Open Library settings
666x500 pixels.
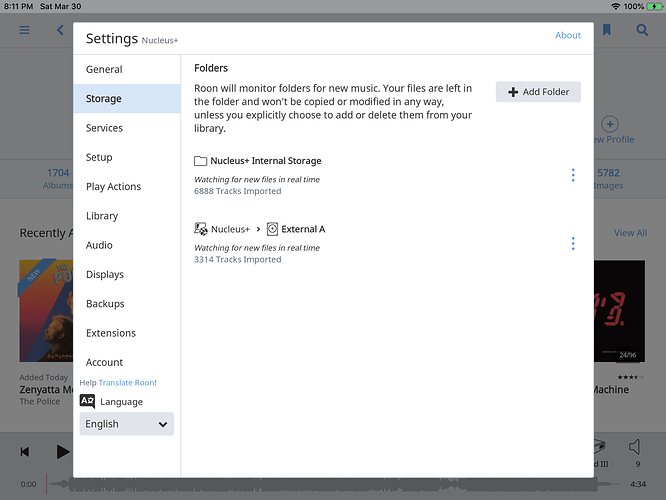point(127,216)
